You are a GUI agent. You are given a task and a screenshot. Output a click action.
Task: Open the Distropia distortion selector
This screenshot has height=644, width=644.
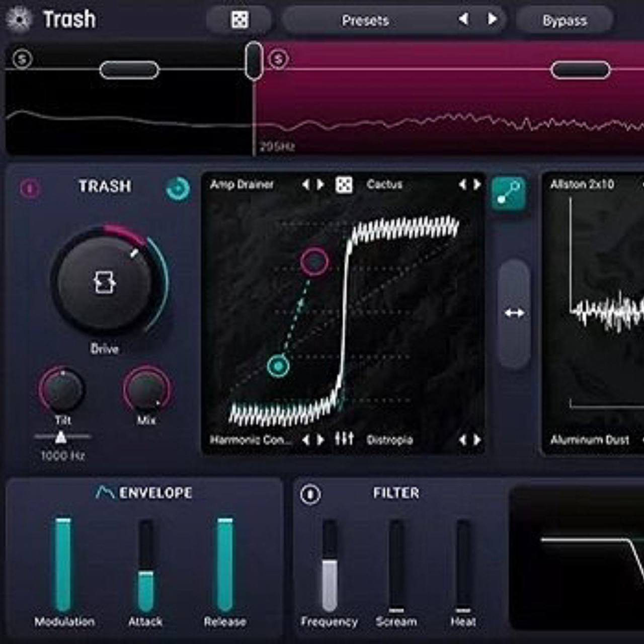pyautogui.click(x=389, y=440)
